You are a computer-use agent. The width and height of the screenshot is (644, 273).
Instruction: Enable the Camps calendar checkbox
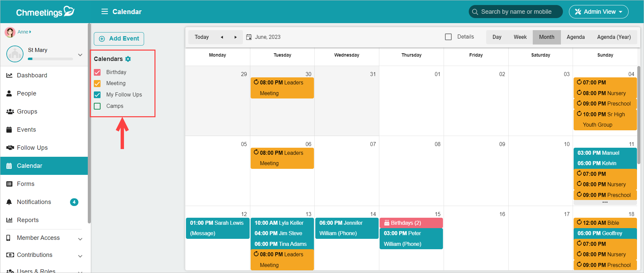coord(98,106)
